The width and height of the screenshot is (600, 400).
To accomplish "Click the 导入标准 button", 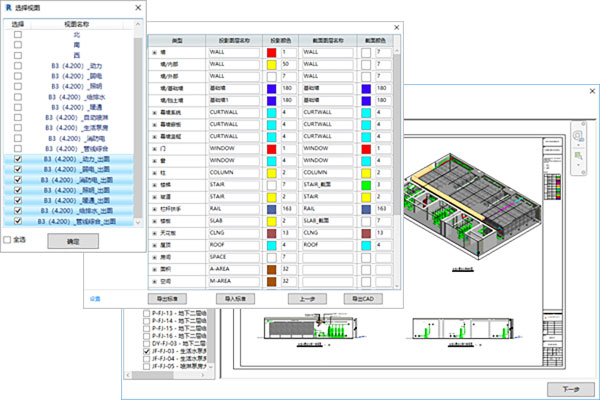I will coord(234,298).
